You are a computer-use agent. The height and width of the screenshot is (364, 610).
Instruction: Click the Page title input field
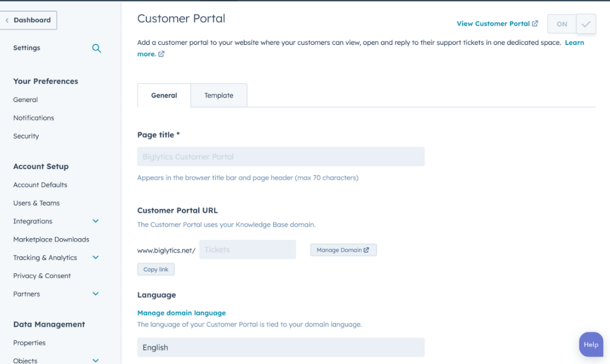[x=281, y=156]
